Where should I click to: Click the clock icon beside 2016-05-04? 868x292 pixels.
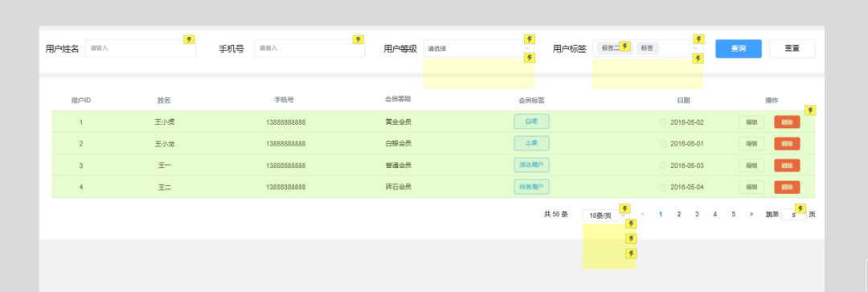pos(663,187)
